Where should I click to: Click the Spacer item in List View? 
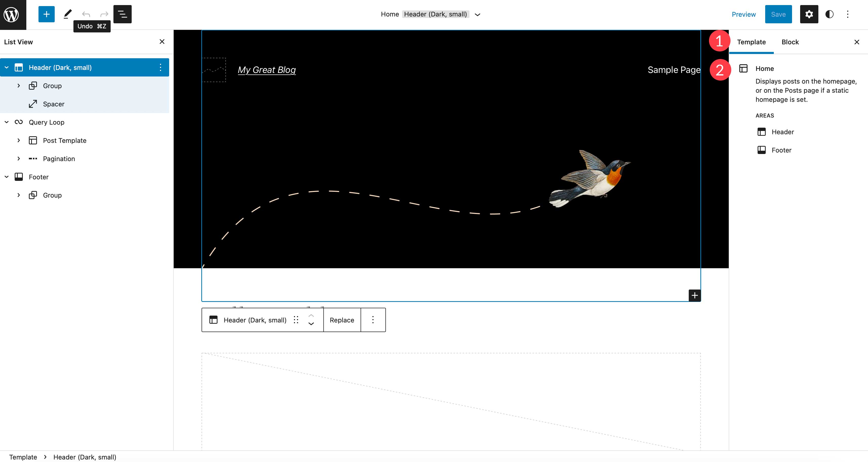point(54,104)
